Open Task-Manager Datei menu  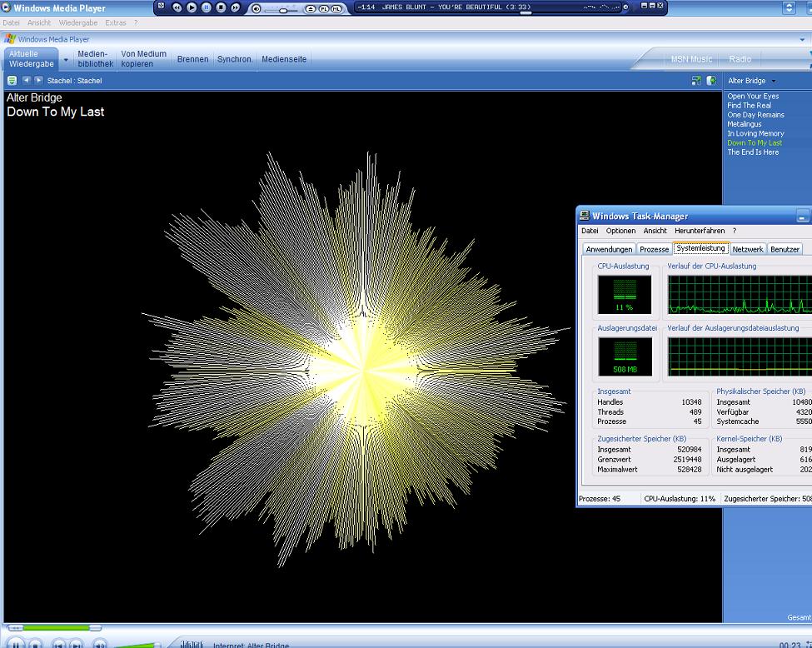coord(590,231)
